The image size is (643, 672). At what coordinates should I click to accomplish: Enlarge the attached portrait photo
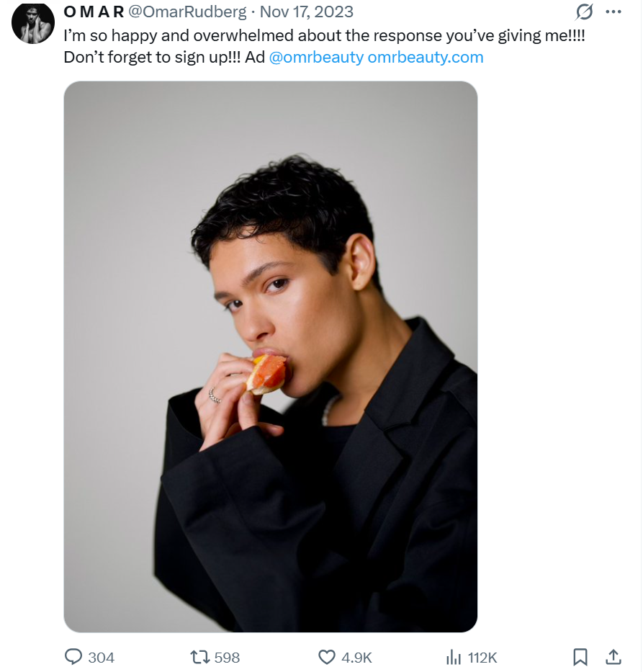point(271,357)
